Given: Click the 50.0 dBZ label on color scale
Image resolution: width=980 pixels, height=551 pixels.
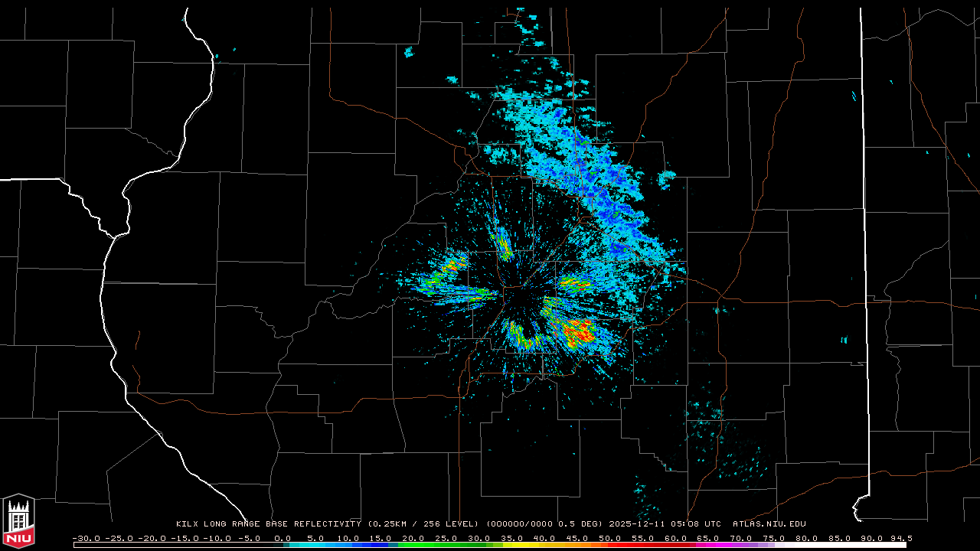Looking at the screenshot, I should tap(610, 538).
